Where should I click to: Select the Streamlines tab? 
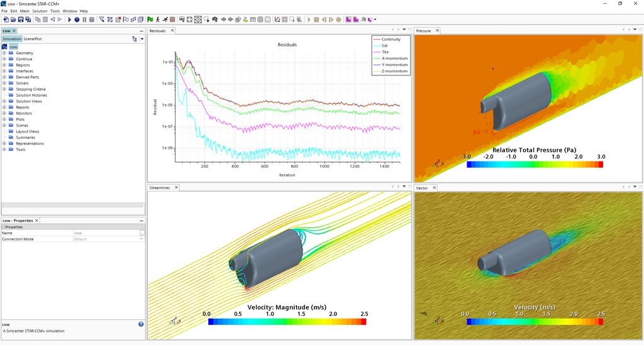click(x=160, y=187)
